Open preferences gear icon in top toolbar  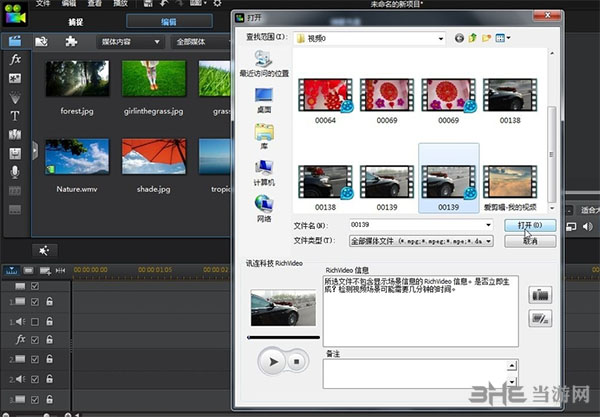pos(217,3)
